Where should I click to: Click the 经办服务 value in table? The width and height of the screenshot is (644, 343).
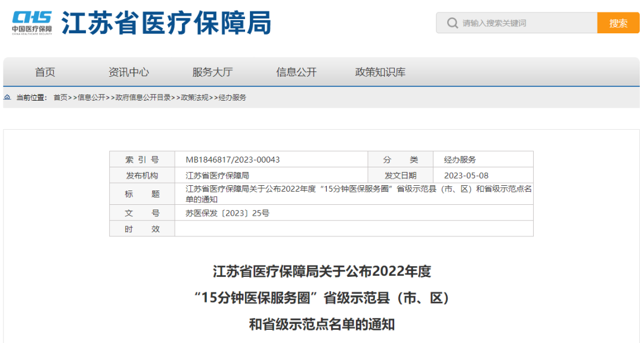click(x=460, y=160)
